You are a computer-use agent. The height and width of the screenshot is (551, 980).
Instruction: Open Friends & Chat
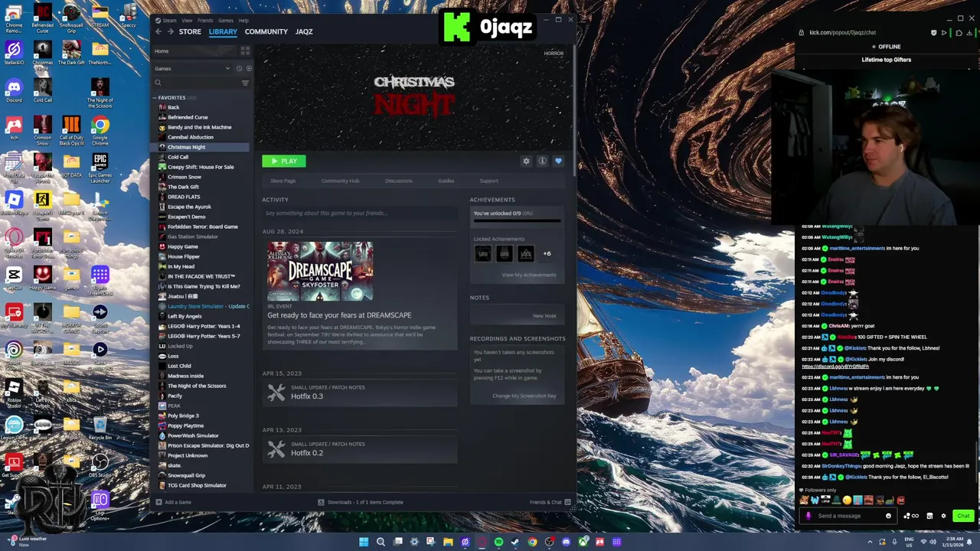click(x=550, y=502)
